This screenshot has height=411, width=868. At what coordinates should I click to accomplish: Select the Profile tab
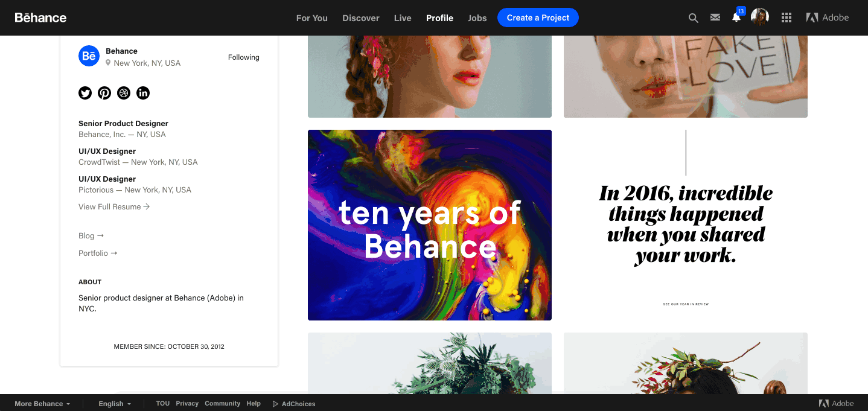439,18
